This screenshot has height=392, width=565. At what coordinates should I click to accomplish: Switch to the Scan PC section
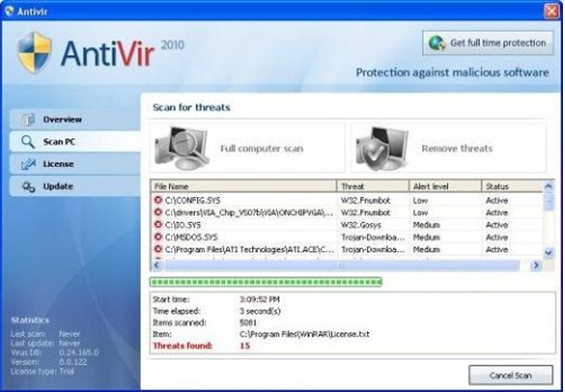[75, 142]
